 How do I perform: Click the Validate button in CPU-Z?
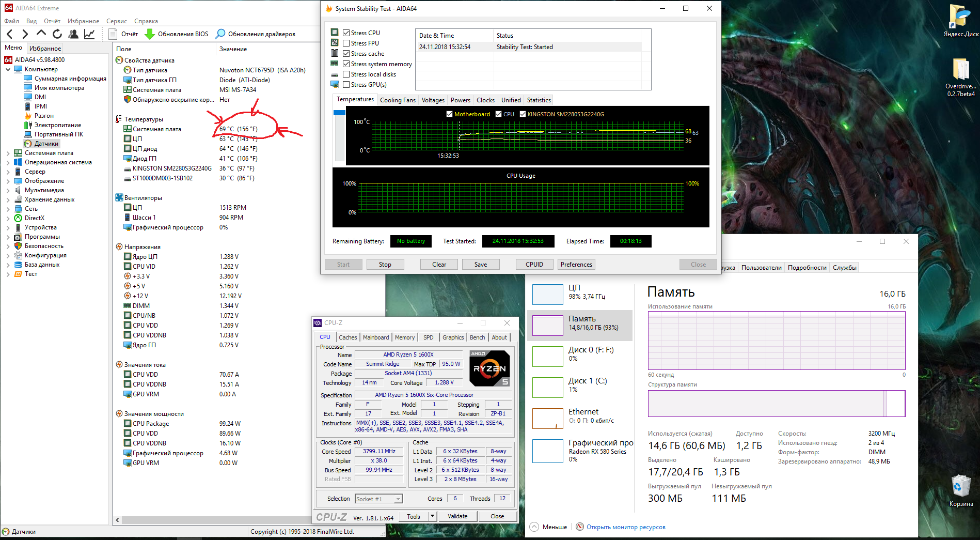pyautogui.click(x=457, y=516)
